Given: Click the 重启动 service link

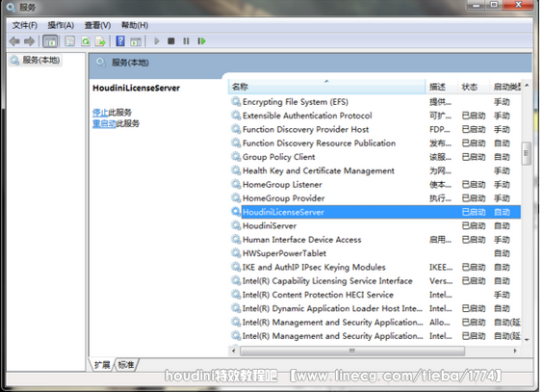Looking at the screenshot, I should point(104,123).
